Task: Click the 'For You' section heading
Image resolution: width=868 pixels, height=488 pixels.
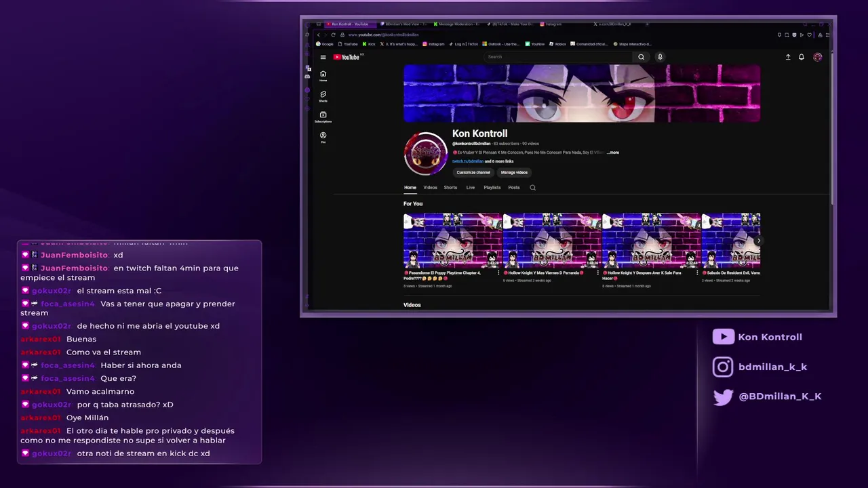Action: click(413, 203)
